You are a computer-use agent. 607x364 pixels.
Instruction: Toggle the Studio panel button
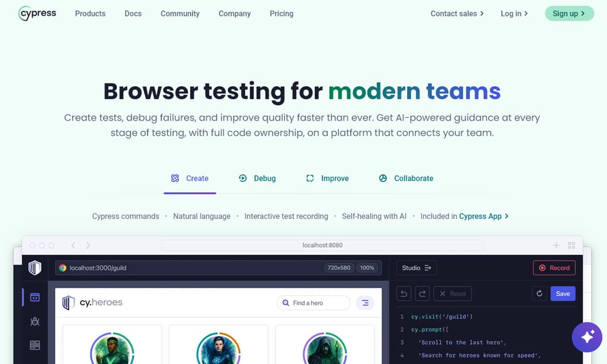pos(416,268)
